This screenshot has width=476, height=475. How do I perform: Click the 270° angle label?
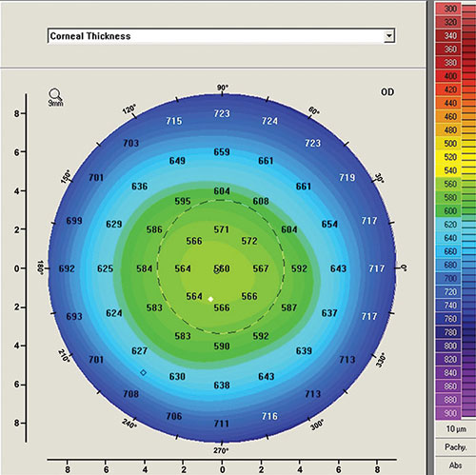click(221, 451)
